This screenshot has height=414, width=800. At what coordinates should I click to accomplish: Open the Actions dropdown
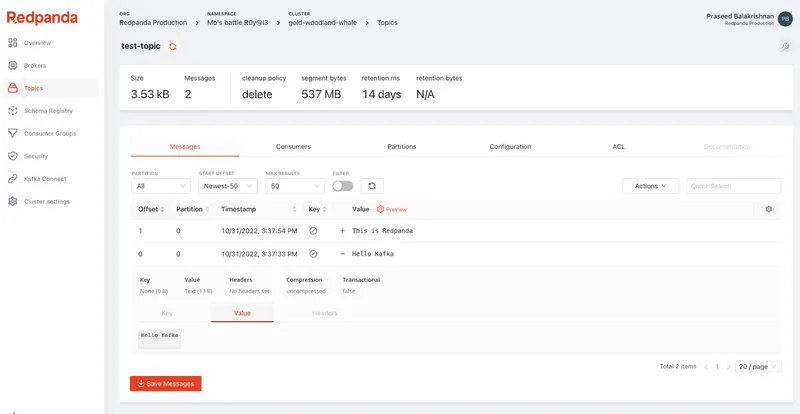tap(651, 186)
